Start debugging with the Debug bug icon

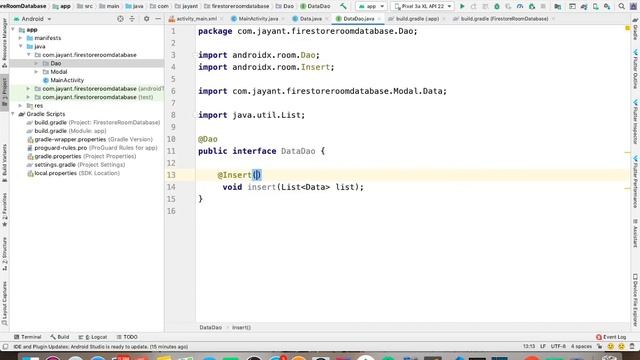point(497,6)
